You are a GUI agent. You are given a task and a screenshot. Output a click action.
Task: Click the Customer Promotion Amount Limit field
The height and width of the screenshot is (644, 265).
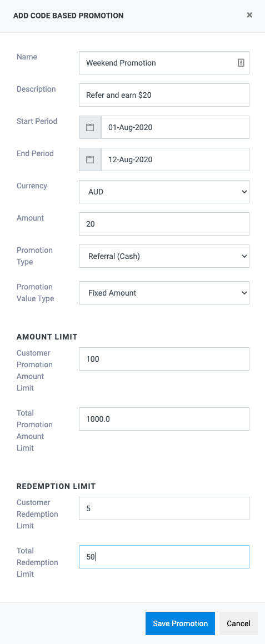pos(164,359)
